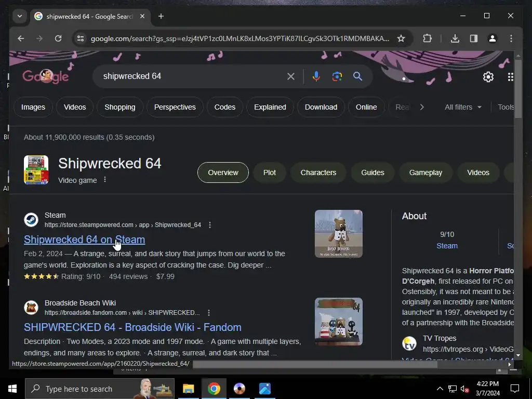Open options for Broadside Wiki result

click(209, 313)
